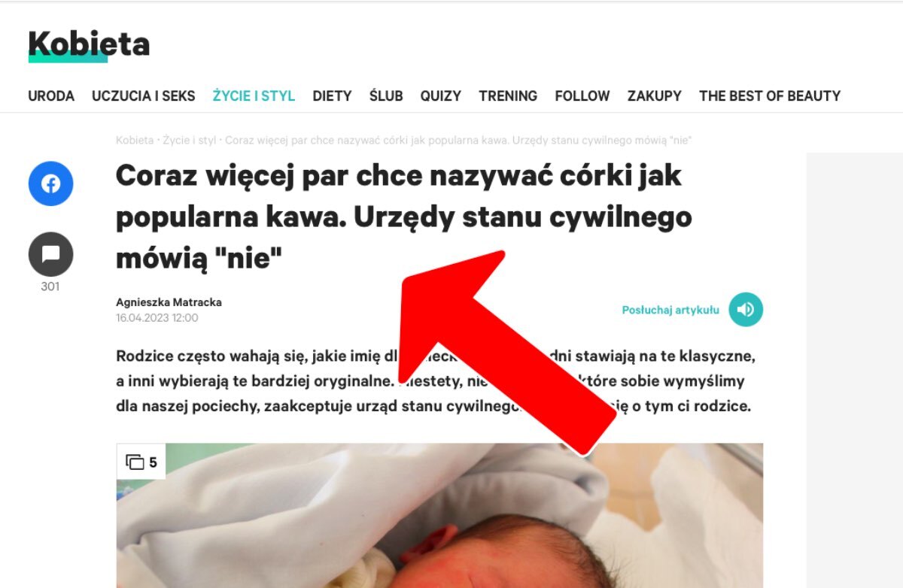Open the FOLLOW section
Screen dimensions: 903x588
pyautogui.click(x=582, y=96)
